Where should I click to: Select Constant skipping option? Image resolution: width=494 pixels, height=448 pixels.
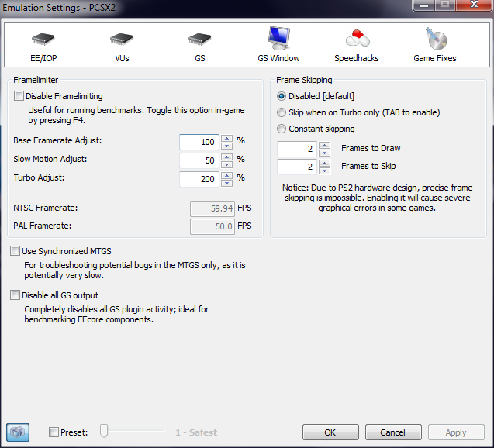(281, 129)
